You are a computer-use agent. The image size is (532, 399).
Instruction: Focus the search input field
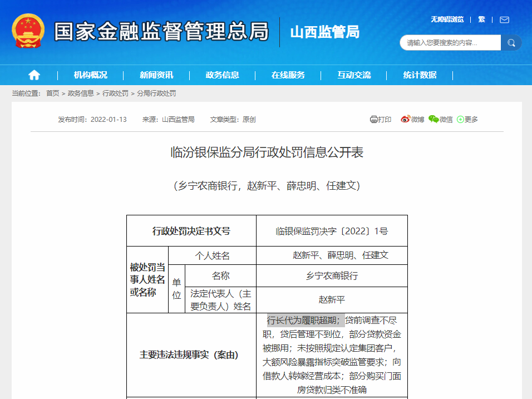click(450, 43)
